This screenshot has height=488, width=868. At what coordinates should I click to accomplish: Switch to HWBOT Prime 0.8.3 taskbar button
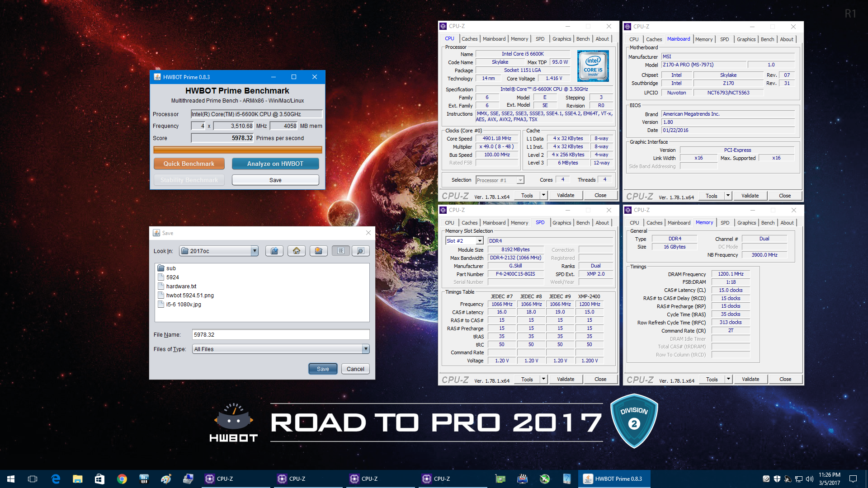tap(614, 479)
